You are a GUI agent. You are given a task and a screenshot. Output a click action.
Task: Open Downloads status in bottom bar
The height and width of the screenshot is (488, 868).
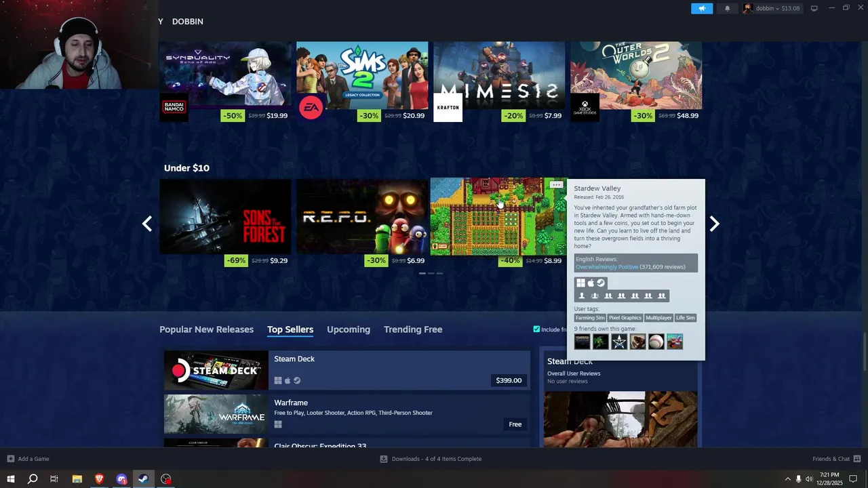coord(431,459)
